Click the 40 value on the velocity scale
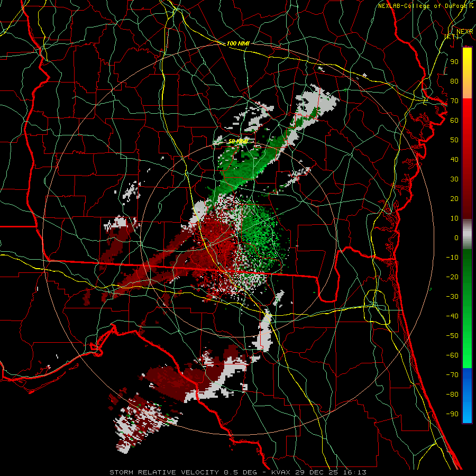The image size is (476, 476). tap(454, 159)
